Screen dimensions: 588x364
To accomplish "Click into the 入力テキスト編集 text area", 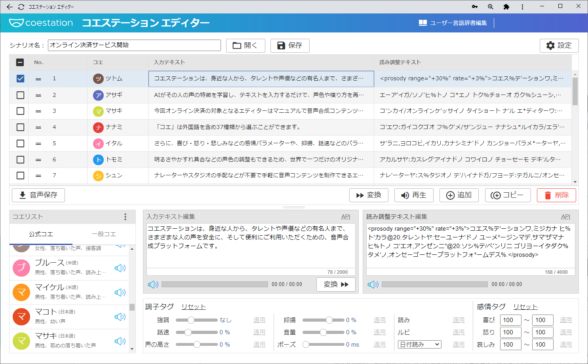I will (x=251, y=246).
